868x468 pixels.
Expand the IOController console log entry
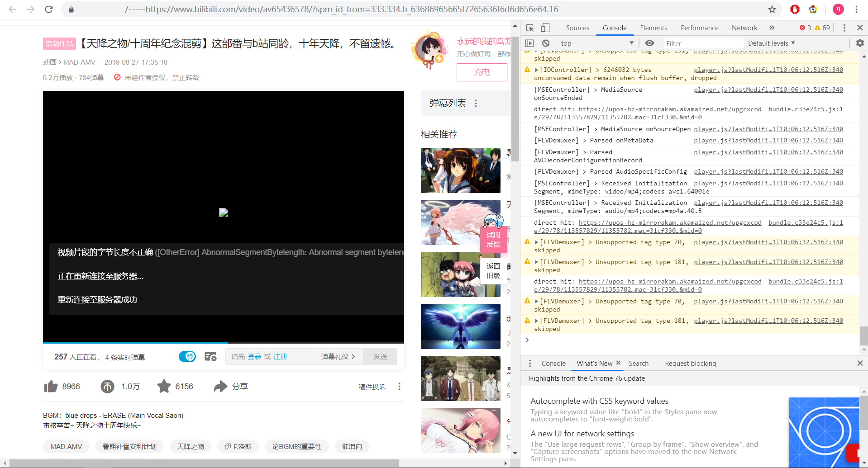[536, 70]
